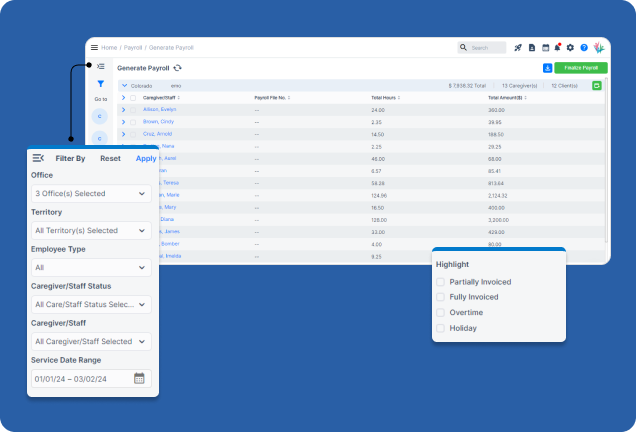
Task: Refresh the Generate Payroll list
Action: [178, 68]
